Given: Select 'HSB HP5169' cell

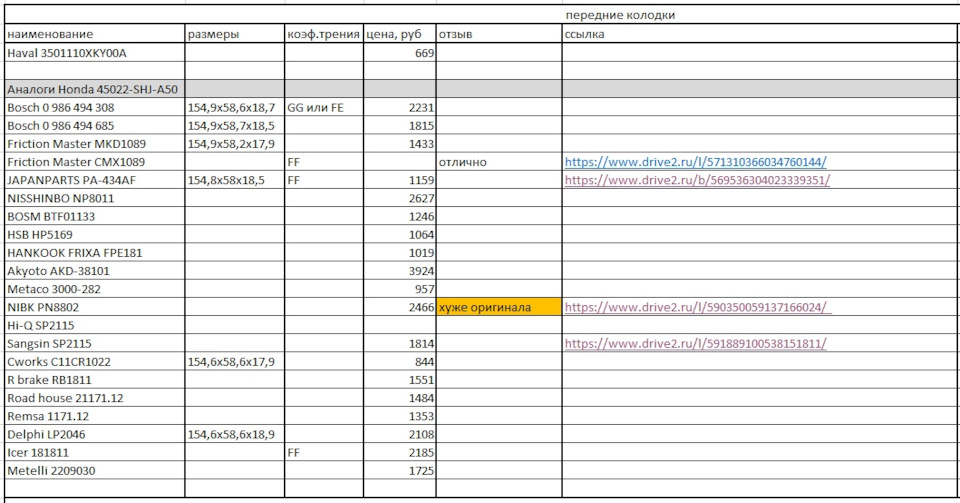Looking at the screenshot, I should tap(94, 234).
